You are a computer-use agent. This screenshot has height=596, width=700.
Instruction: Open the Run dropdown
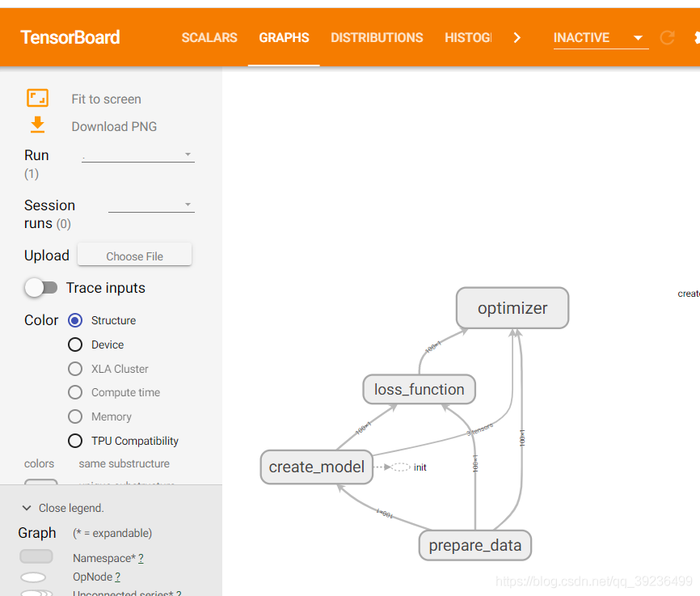pyautogui.click(x=138, y=155)
